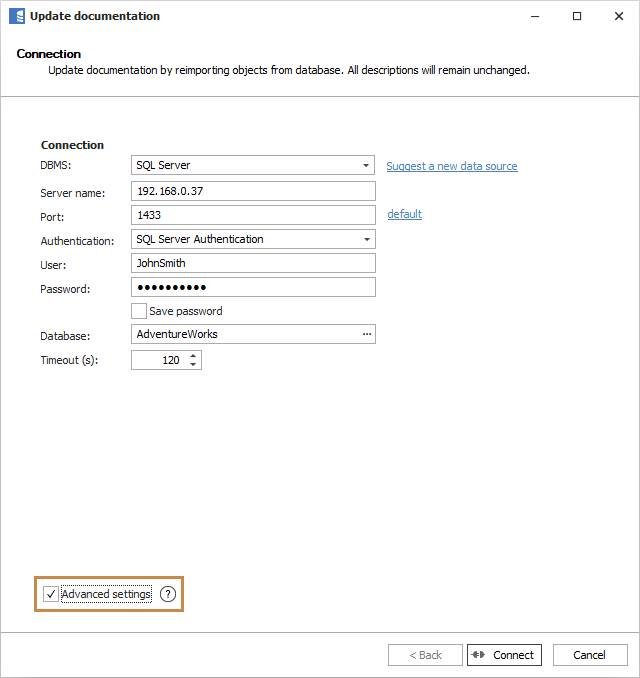The width and height of the screenshot is (640, 678).
Task: Uncheck the Advanced settings checkbox
Action: point(51,594)
